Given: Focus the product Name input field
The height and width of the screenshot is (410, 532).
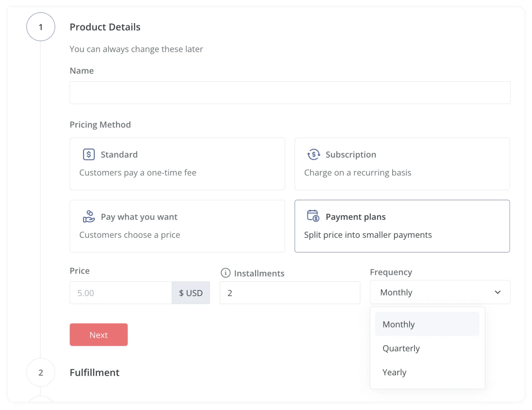Looking at the screenshot, I should point(290,93).
